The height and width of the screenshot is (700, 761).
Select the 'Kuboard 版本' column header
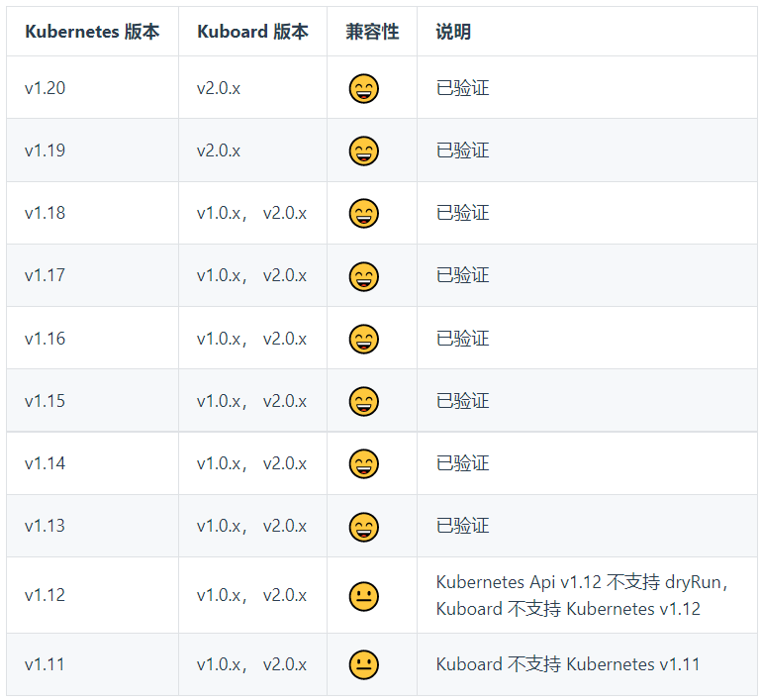tap(252, 32)
